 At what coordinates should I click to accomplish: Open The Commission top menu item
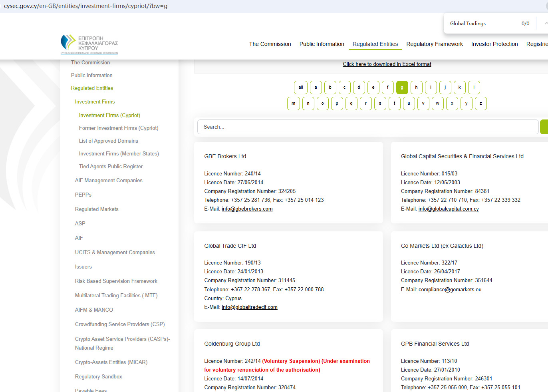pyautogui.click(x=270, y=44)
